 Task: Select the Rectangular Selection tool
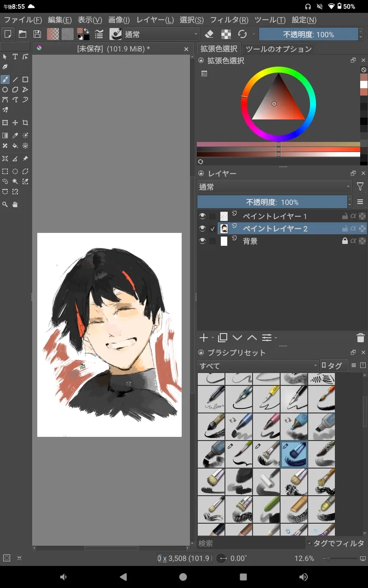pos(5,171)
